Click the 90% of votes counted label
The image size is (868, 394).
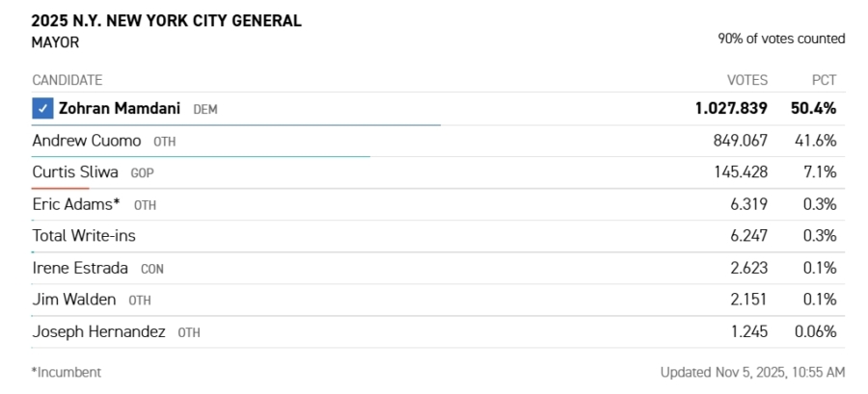781,39
